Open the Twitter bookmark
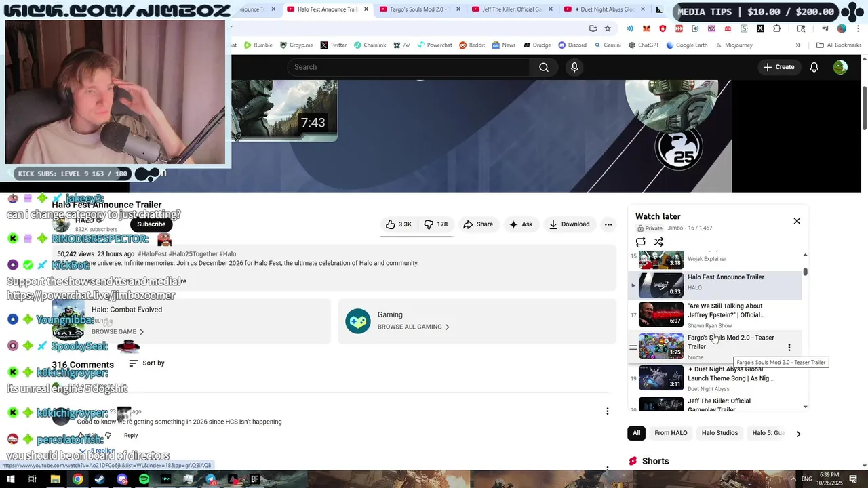 [x=333, y=45]
